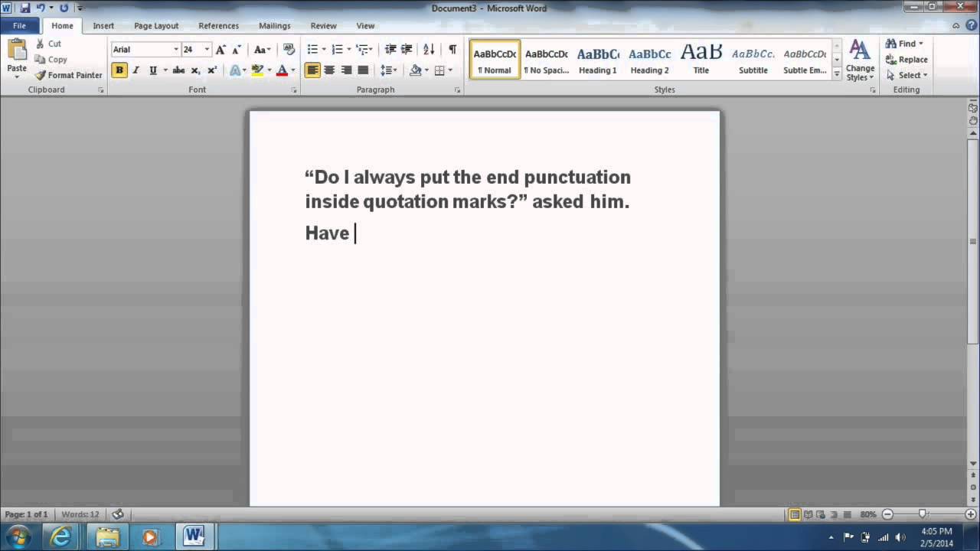Toggle Italic formatting
Screen dimensions: 980x551
click(136, 70)
